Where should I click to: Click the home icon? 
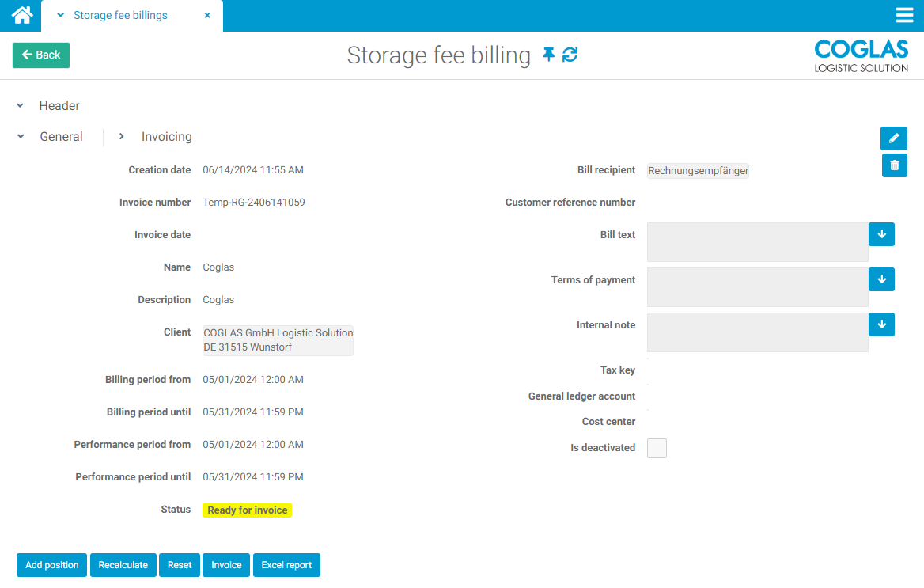(x=21, y=15)
